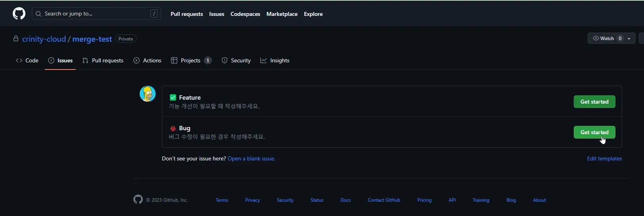
Task: Click the footer GitHub logo
Action: [138, 199]
